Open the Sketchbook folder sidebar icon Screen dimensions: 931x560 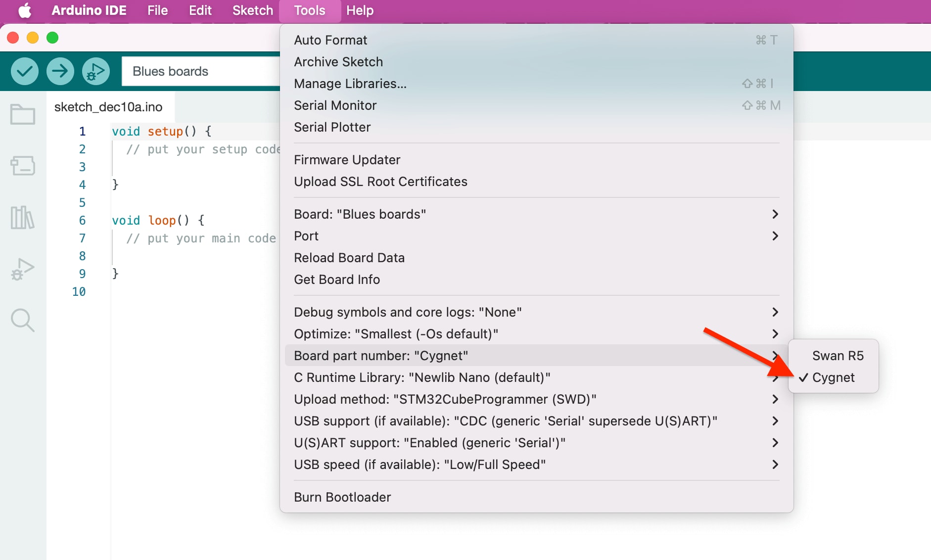23,114
